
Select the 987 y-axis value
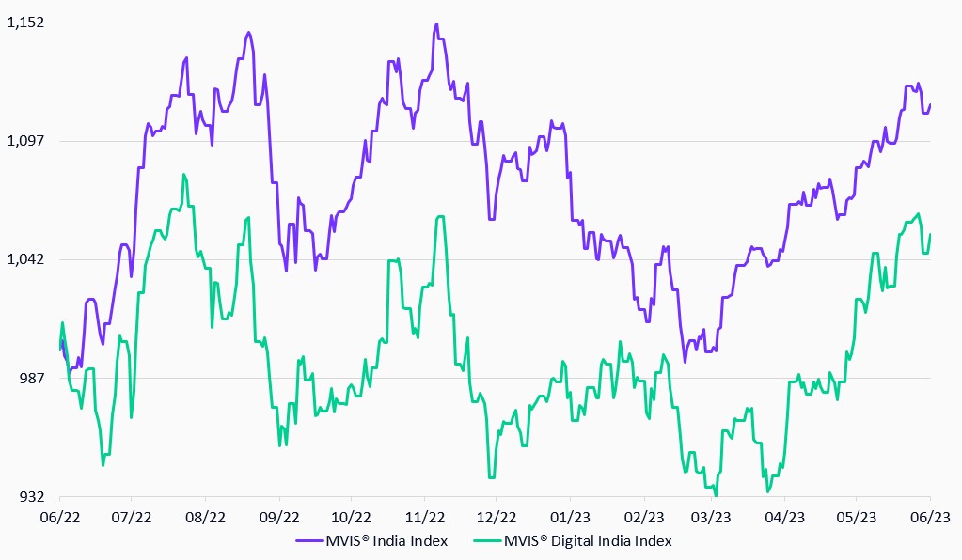(32, 378)
